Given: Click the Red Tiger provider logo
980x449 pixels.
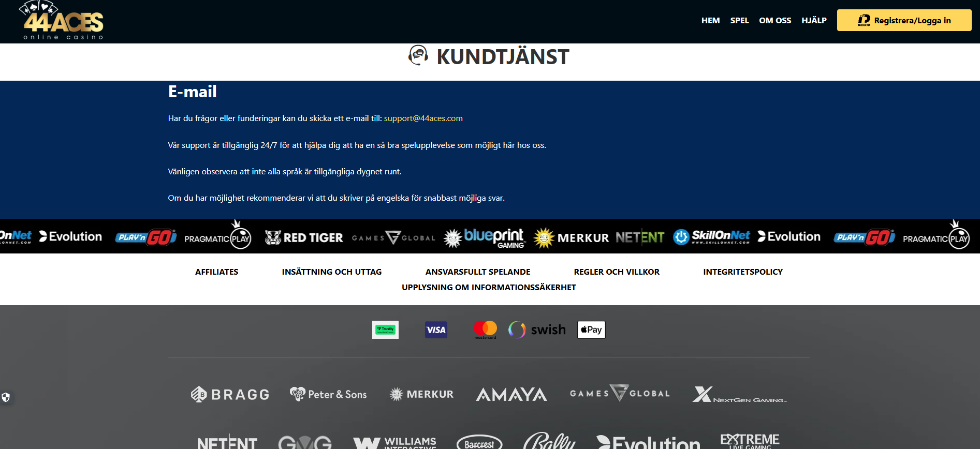Looking at the screenshot, I should pos(304,237).
